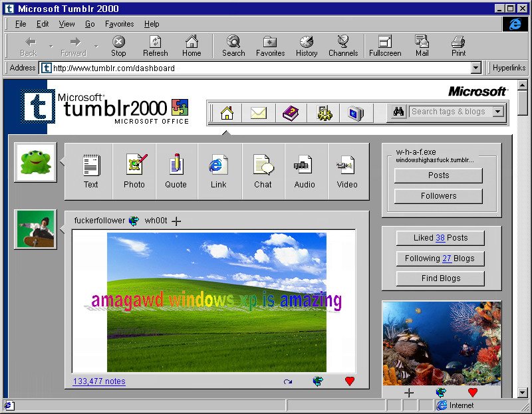This screenshot has width=532, height=414.
Task: Click the green frog avatar
Action: [x=36, y=162]
